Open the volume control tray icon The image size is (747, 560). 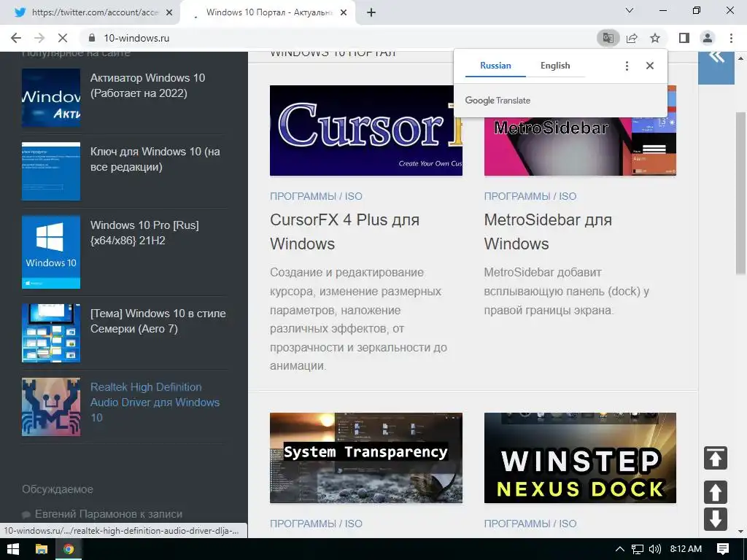[654, 549]
